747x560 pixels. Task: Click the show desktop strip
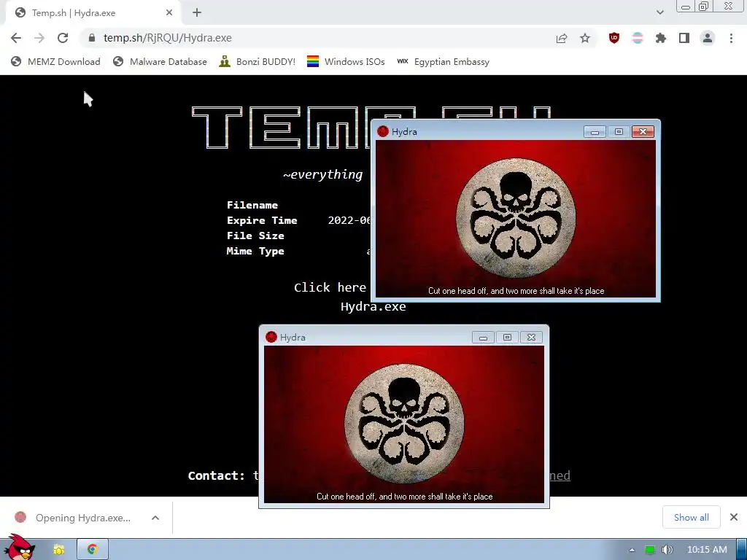coord(742,550)
